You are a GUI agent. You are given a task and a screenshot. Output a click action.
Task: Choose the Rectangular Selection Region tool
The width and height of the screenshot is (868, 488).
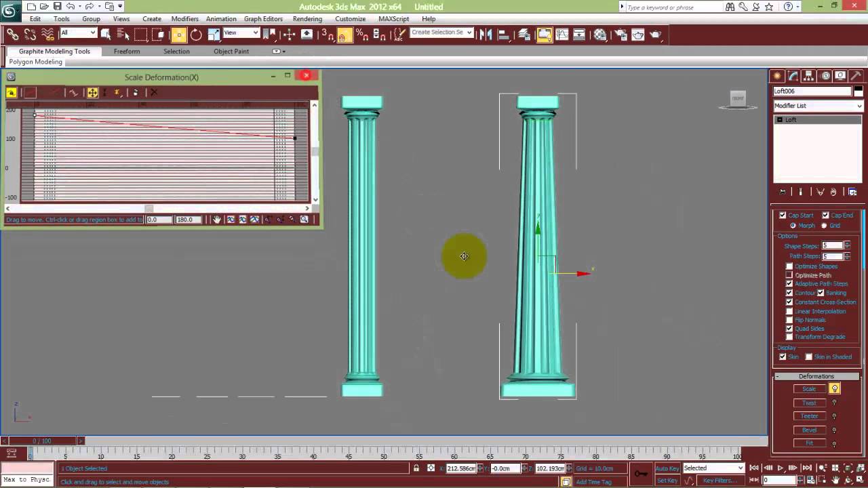point(140,34)
